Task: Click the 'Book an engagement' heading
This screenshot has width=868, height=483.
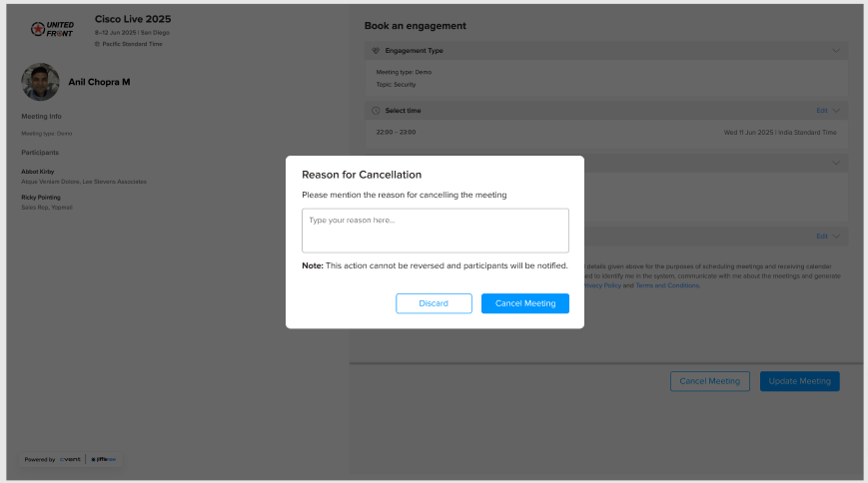Action: click(x=416, y=26)
